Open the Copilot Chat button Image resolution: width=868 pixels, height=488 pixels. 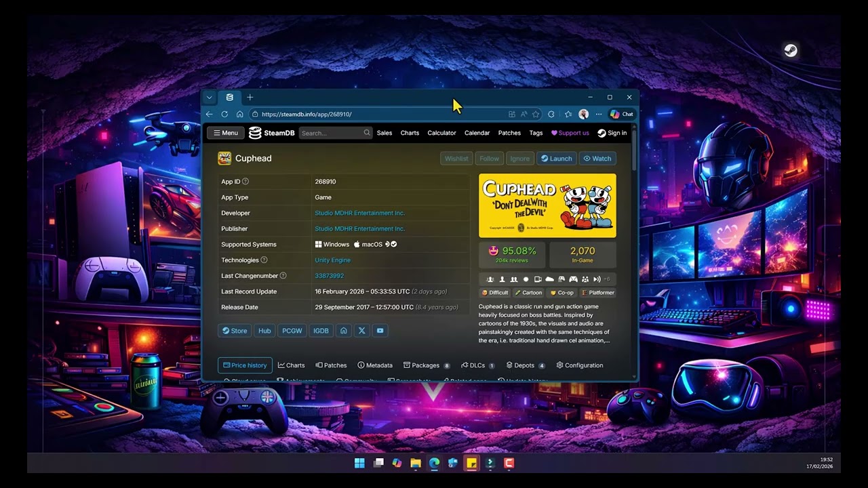[621, 114]
